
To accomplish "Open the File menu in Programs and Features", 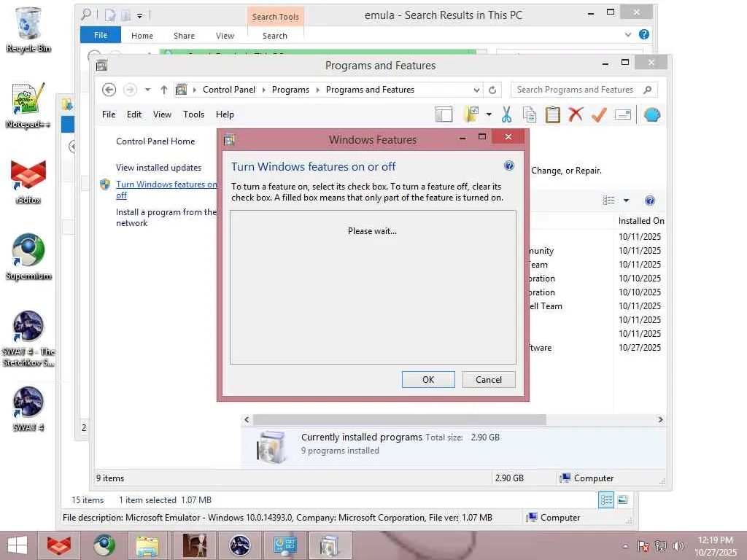I will coord(109,114).
